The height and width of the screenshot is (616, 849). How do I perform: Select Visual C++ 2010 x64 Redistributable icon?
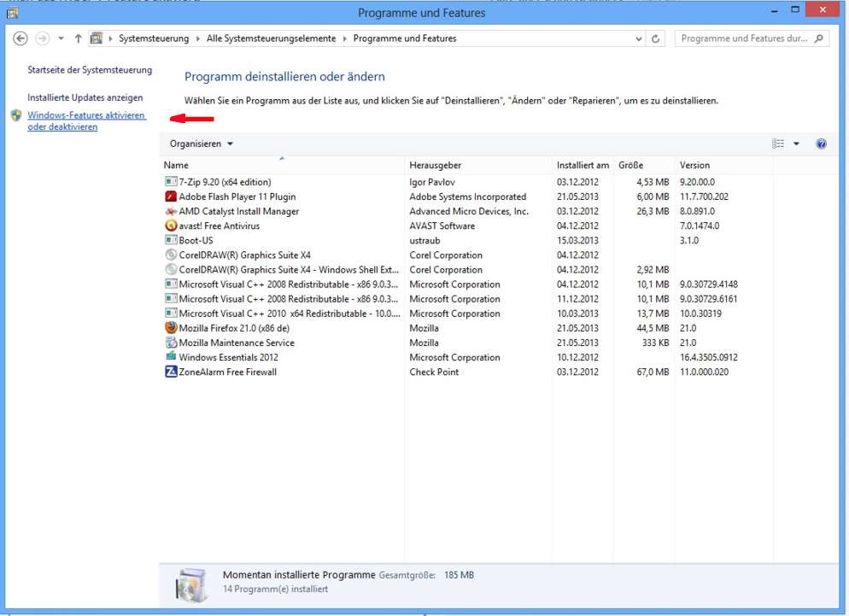pyautogui.click(x=171, y=314)
